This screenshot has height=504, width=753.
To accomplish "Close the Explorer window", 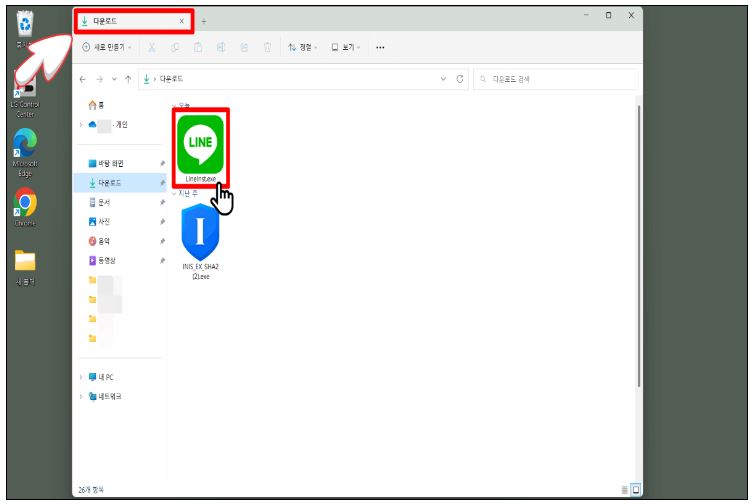I will pos(631,15).
